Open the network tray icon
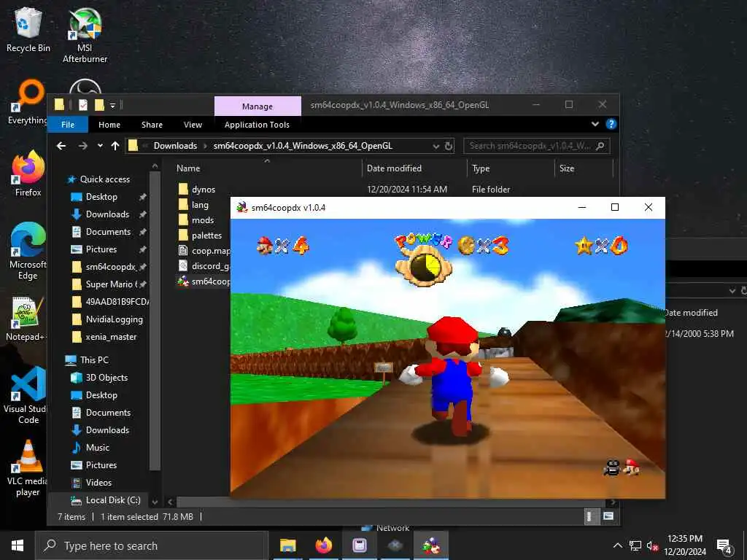 point(635,545)
